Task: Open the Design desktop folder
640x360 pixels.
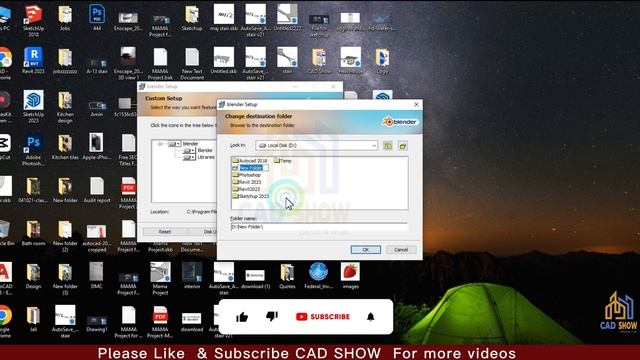Action: tap(33, 276)
